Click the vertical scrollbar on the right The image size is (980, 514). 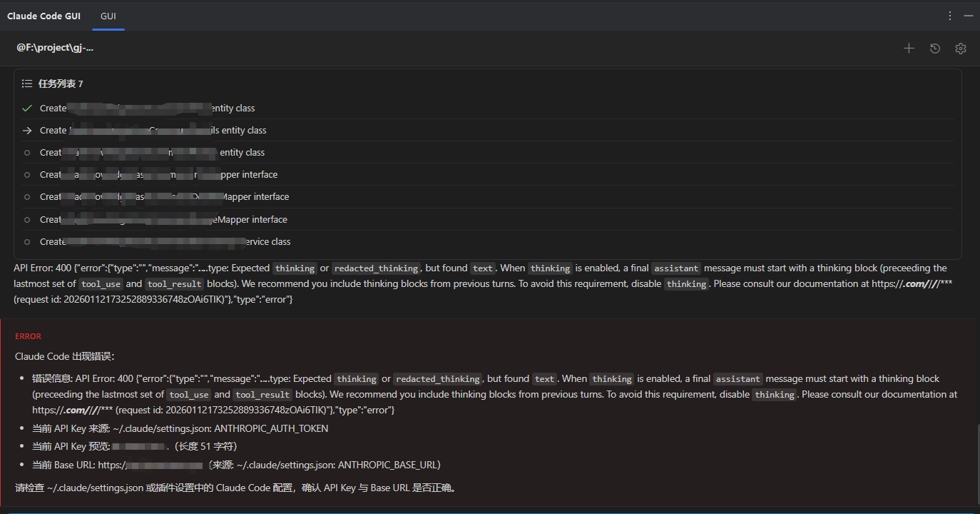[977, 465]
